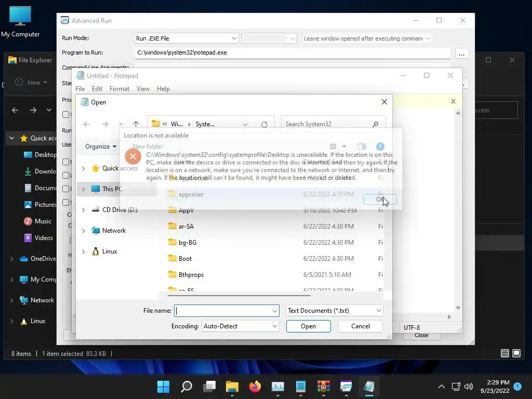Viewport: 532px width, 399px height.
Task: Click the Search System32 box
Action: (x=333, y=124)
